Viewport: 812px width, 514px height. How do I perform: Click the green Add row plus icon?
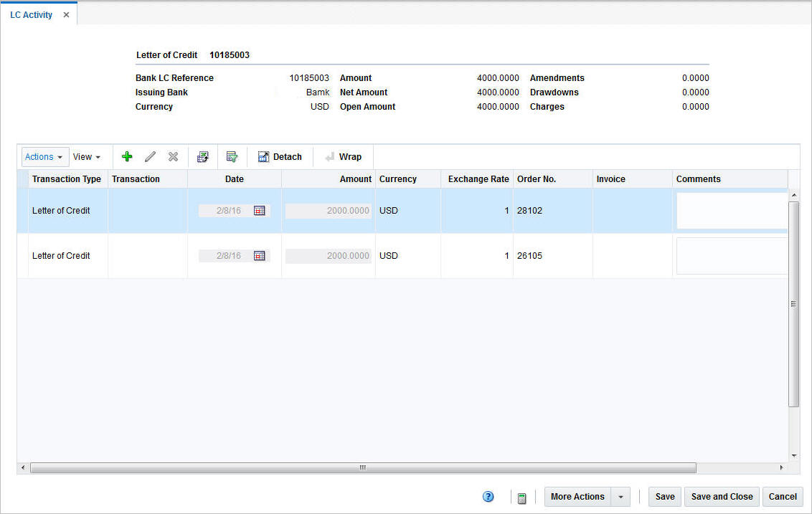127,156
